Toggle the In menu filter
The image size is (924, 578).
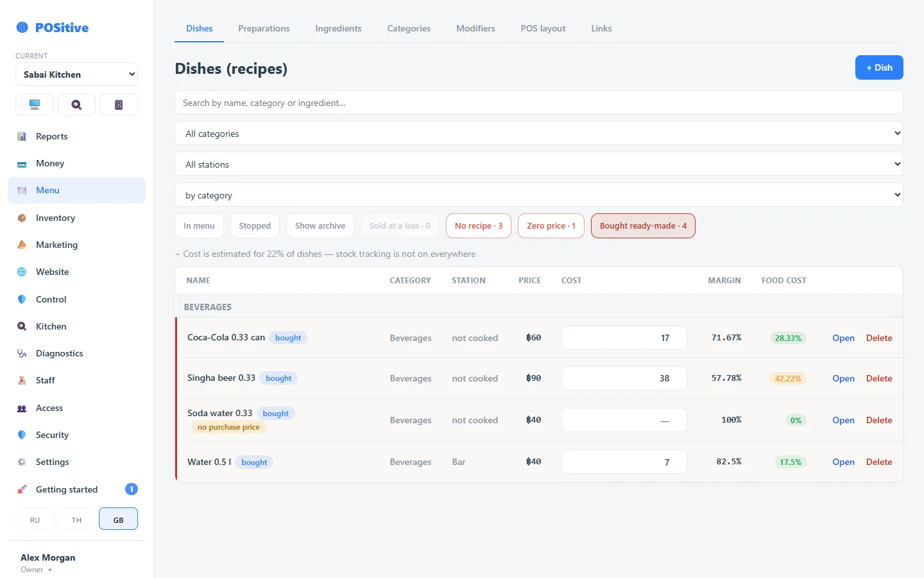pyautogui.click(x=199, y=225)
